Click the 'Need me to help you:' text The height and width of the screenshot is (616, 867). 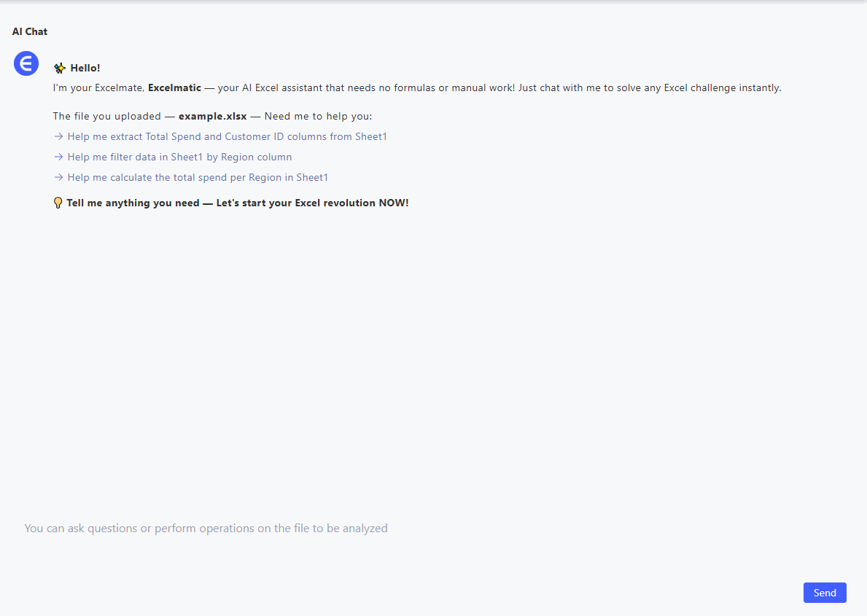(318, 116)
